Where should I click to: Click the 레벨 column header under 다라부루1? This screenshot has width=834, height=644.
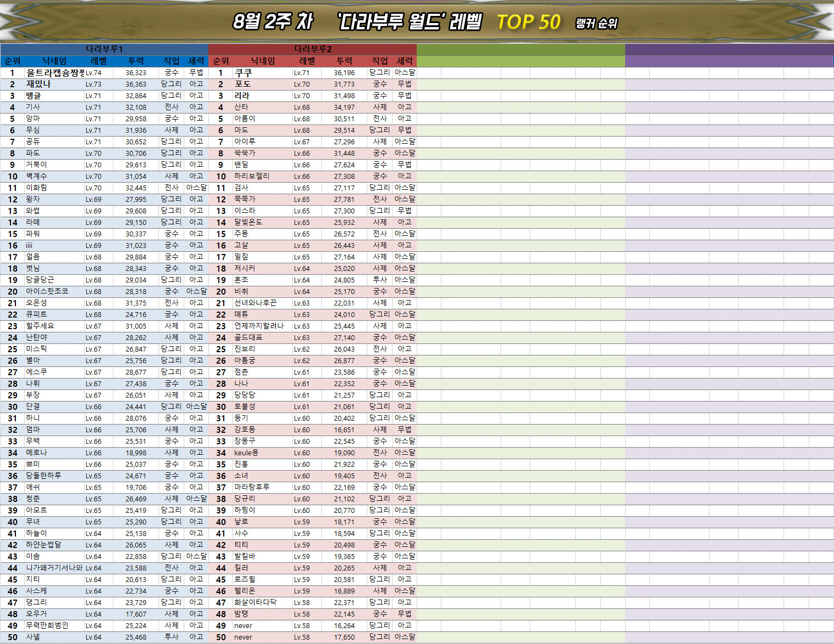click(99, 61)
